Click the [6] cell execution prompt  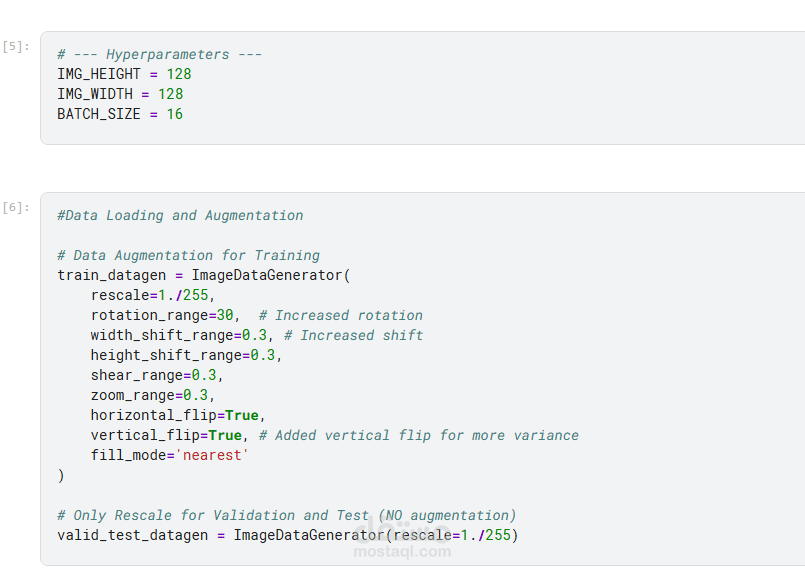(16, 207)
